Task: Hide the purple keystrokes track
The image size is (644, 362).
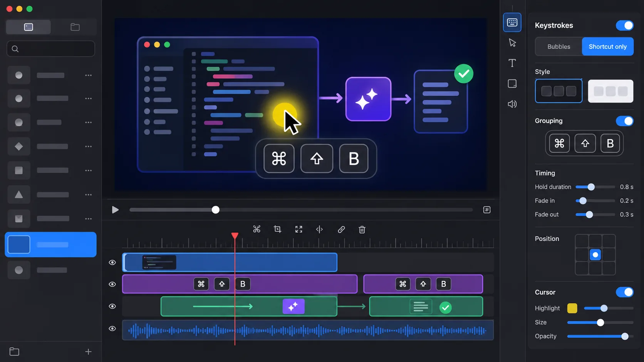Action: pos(112,284)
